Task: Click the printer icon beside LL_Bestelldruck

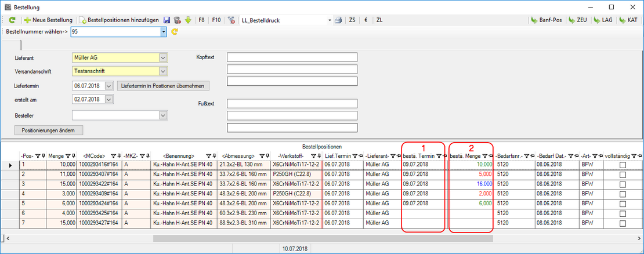Action: tap(338, 20)
